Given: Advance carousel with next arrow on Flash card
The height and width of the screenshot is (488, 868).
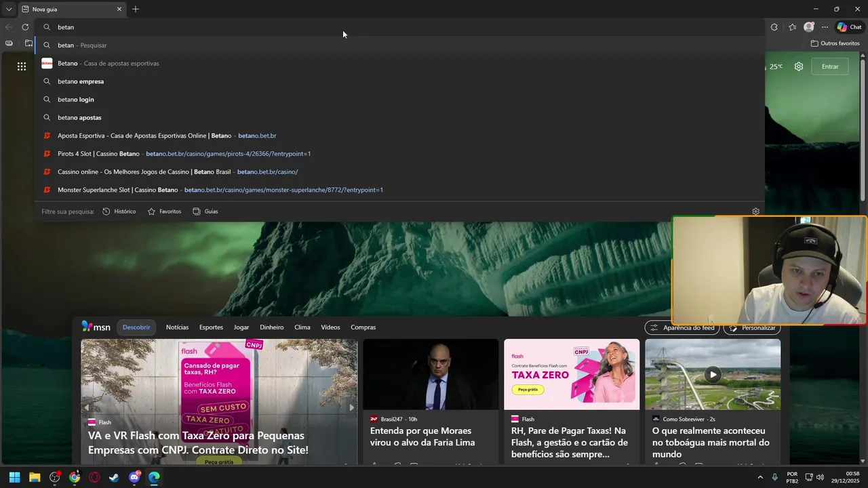Looking at the screenshot, I should point(351,407).
